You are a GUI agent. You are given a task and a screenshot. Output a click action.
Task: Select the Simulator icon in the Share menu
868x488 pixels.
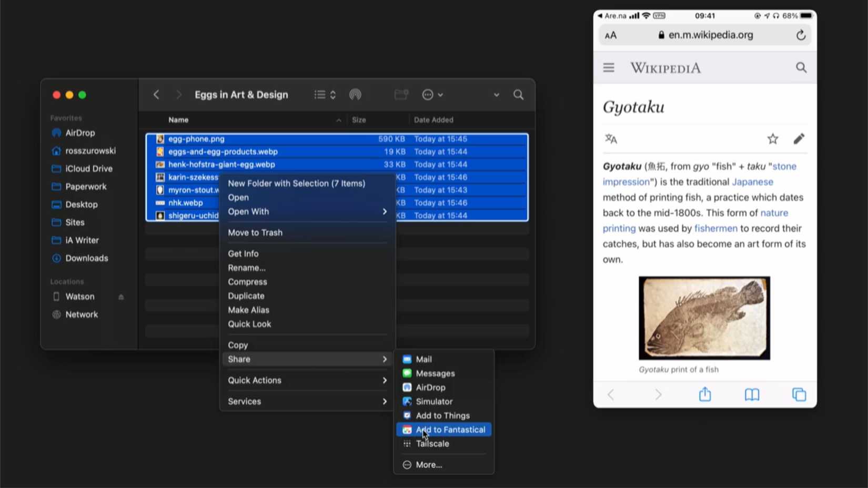(x=407, y=401)
